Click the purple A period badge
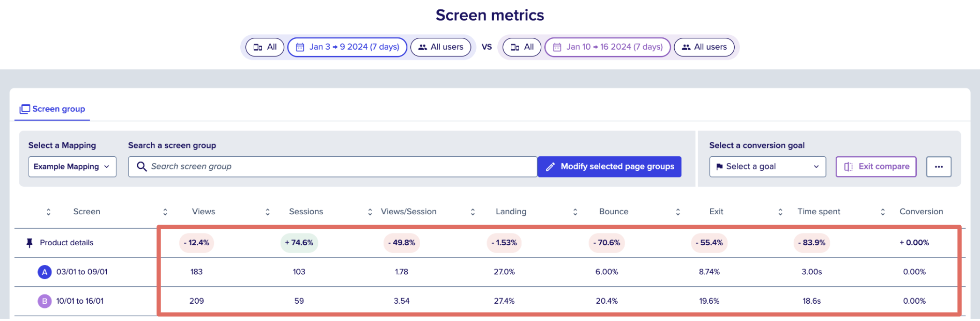 (44, 272)
